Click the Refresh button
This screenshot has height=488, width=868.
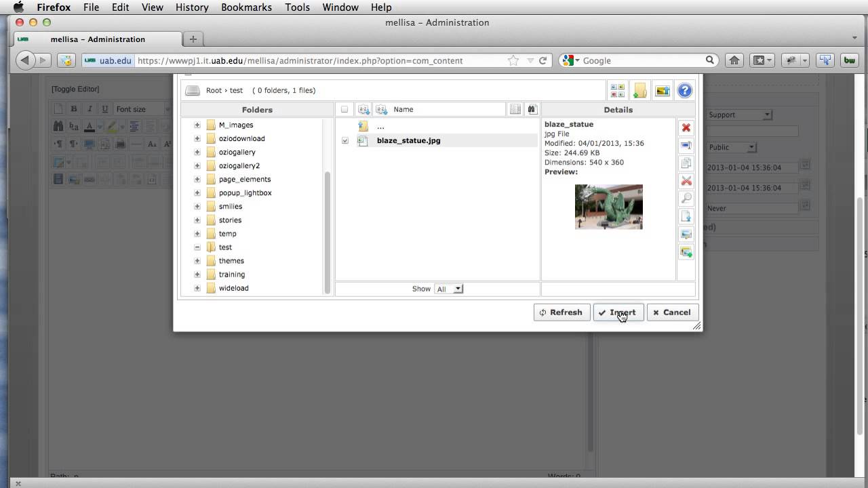point(561,312)
